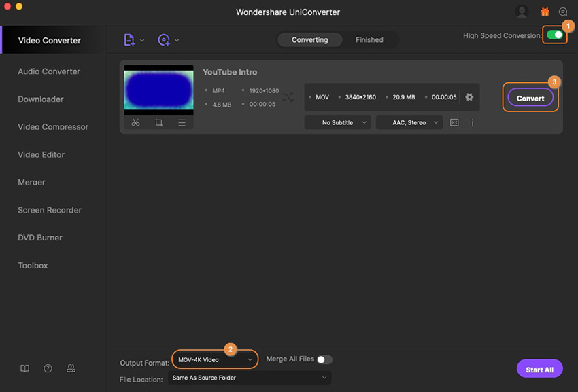Open the user guide book icon
Image resolution: width=578 pixels, height=392 pixels.
(24, 368)
